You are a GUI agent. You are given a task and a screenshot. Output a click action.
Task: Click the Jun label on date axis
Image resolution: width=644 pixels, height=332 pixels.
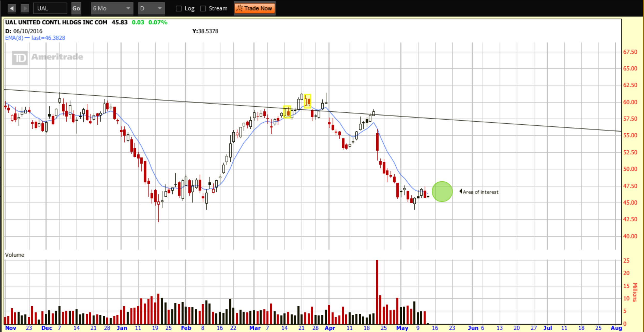473,328
